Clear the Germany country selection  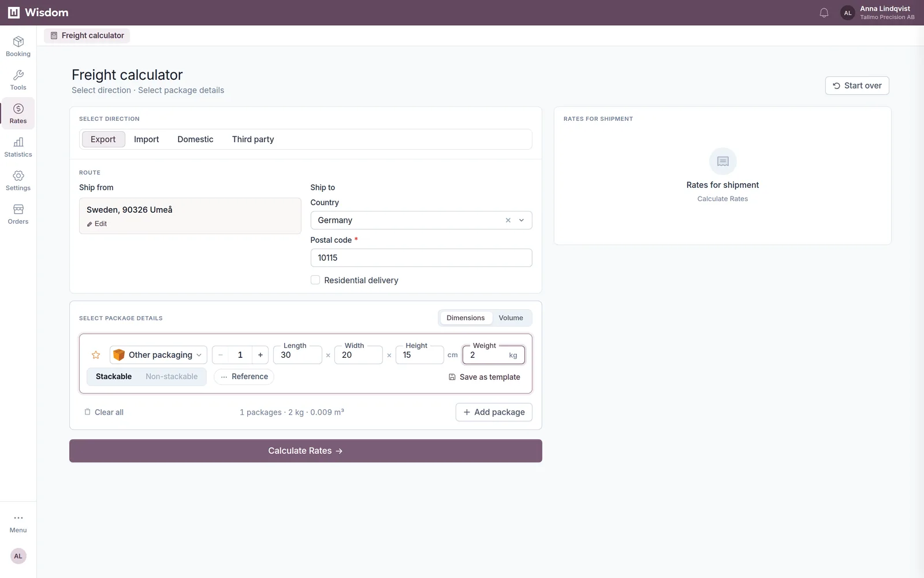click(508, 220)
